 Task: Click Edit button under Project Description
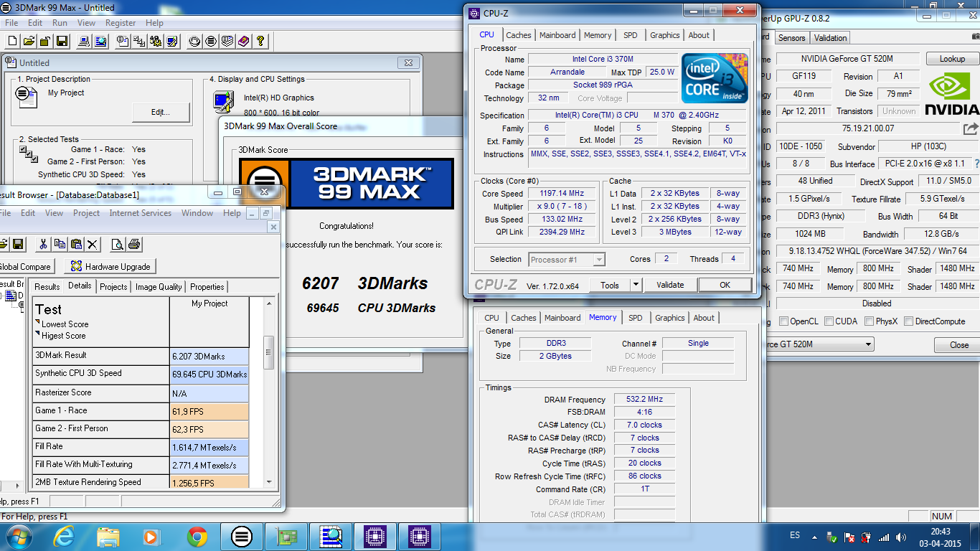[x=161, y=112]
